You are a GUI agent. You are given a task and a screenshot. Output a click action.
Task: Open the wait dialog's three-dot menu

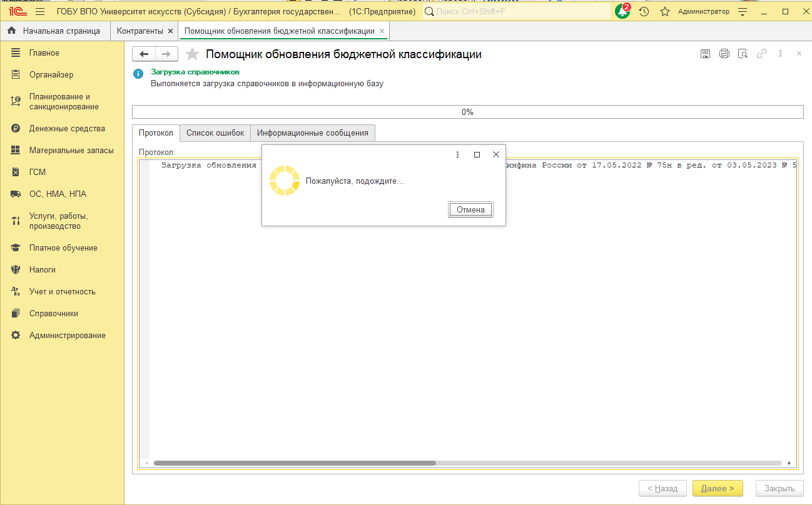click(457, 154)
